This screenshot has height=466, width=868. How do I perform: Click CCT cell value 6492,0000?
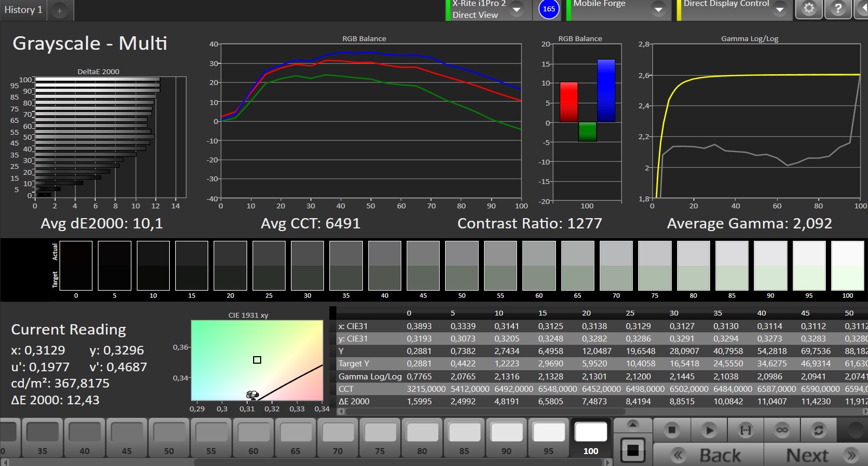[514, 389]
